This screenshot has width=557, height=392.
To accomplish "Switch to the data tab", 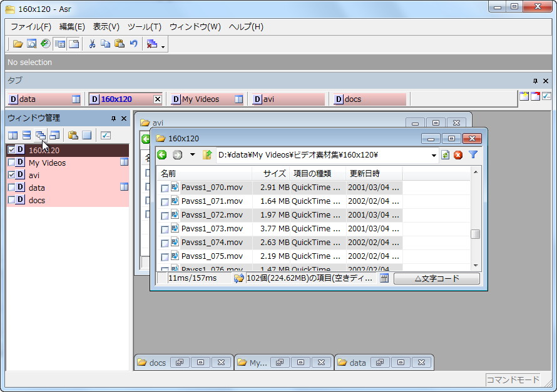I will [x=44, y=99].
